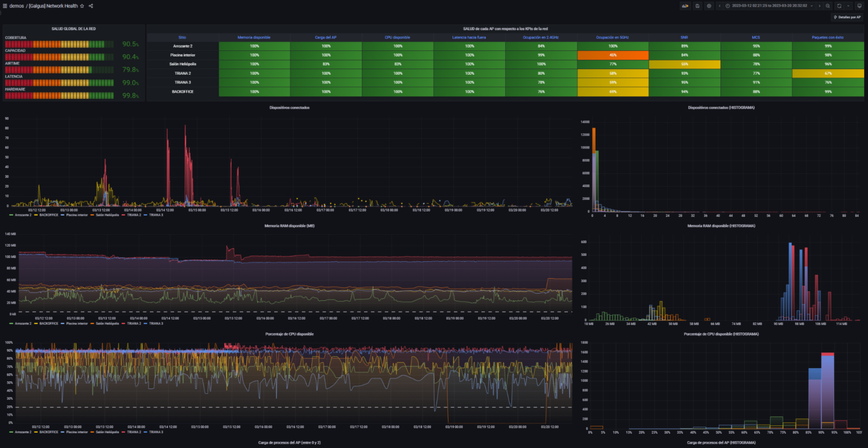The image size is (868, 448).
Task: Click the COBERTURA 90.5% gauge bar
Action: point(60,44)
